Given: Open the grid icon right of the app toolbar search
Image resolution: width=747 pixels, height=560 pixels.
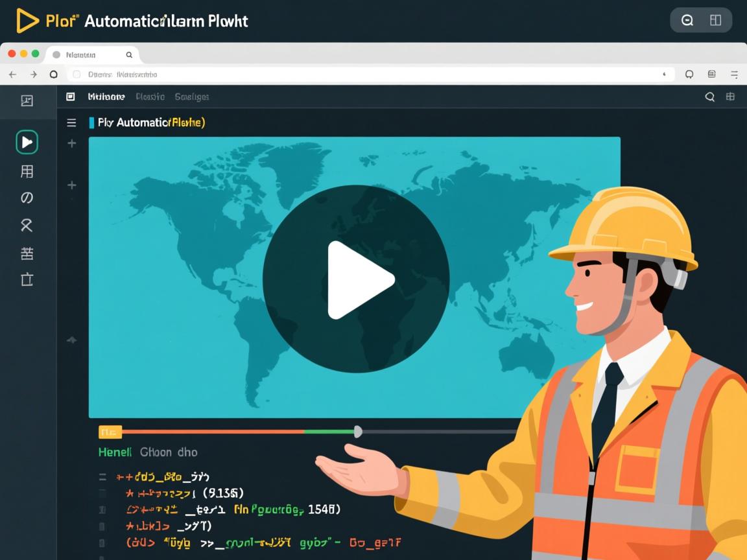Looking at the screenshot, I should coord(730,97).
